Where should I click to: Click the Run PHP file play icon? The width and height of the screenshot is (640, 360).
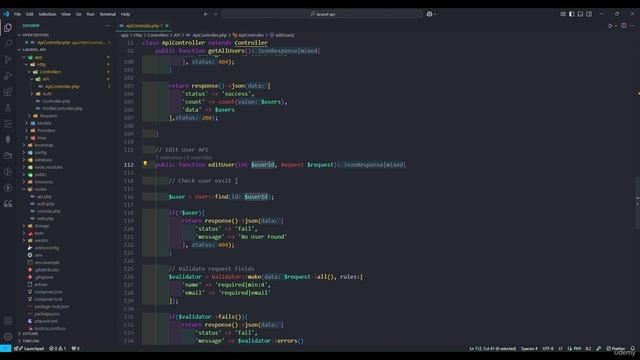point(610,26)
